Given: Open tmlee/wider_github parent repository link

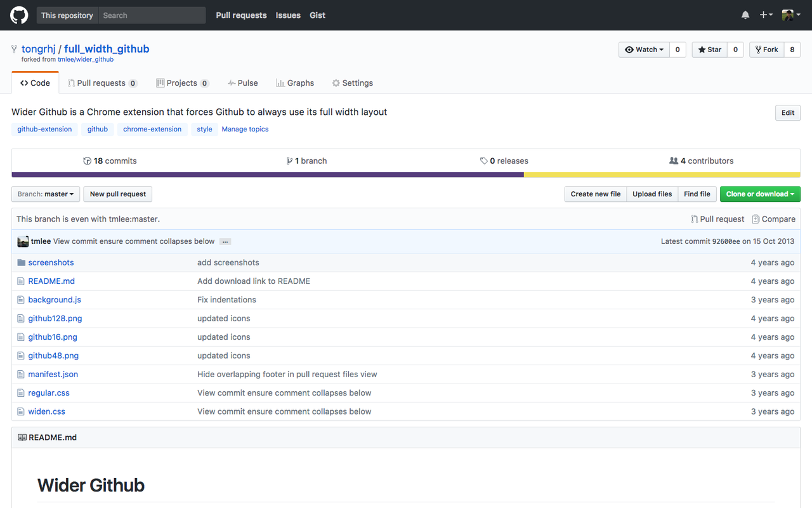Looking at the screenshot, I should tap(86, 60).
